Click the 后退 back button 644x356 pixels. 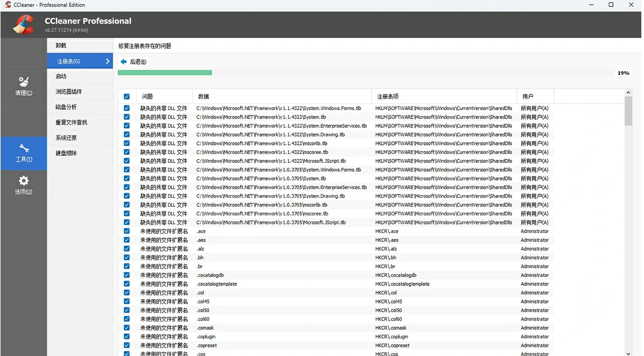click(133, 61)
